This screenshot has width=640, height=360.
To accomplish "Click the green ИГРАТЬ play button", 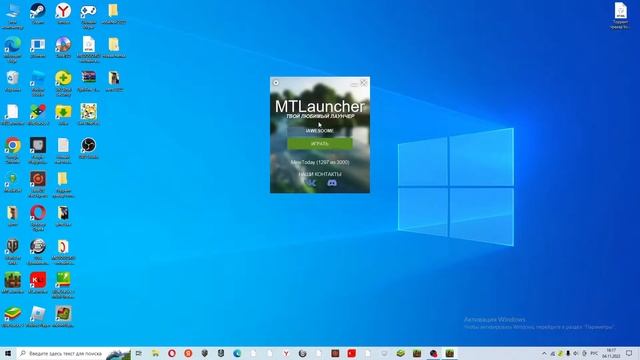I will (x=320, y=144).
